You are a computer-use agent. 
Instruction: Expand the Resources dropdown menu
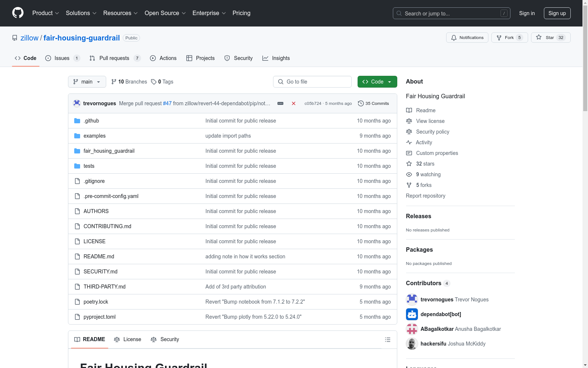click(121, 13)
